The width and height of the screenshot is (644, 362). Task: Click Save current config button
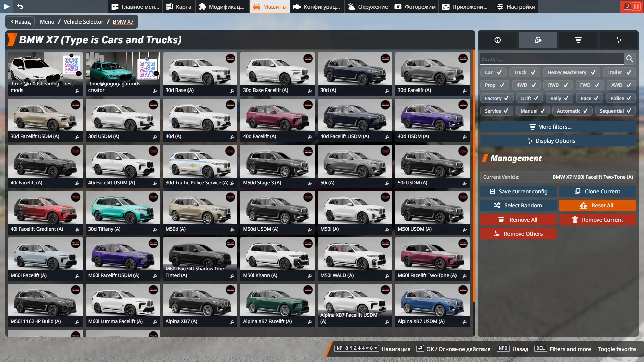click(x=518, y=192)
